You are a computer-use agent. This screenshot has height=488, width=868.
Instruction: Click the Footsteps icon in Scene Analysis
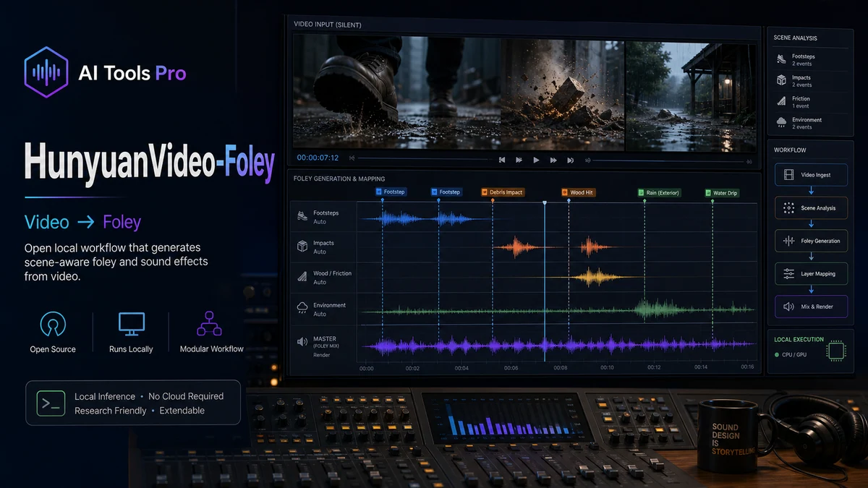pyautogui.click(x=781, y=59)
